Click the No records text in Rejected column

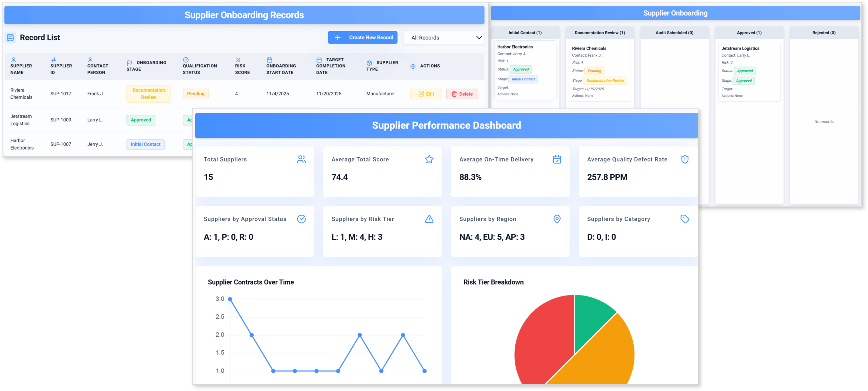pos(824,122)
